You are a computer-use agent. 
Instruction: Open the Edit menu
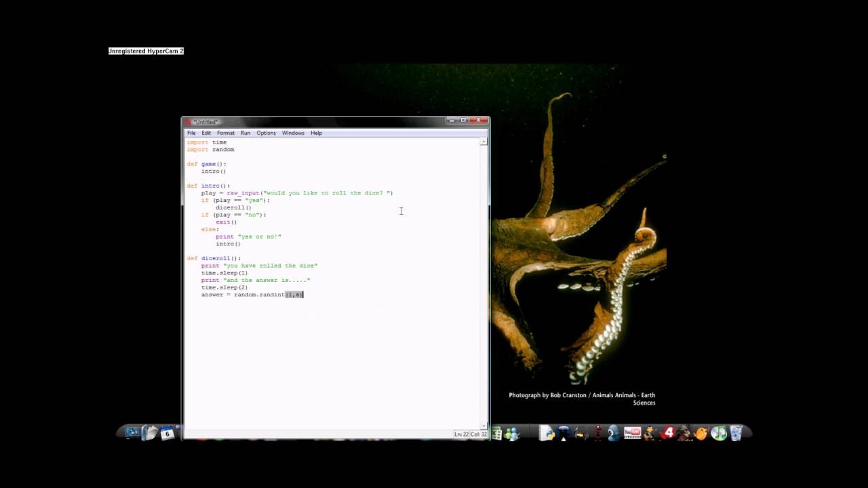click(x=206, y=133)
